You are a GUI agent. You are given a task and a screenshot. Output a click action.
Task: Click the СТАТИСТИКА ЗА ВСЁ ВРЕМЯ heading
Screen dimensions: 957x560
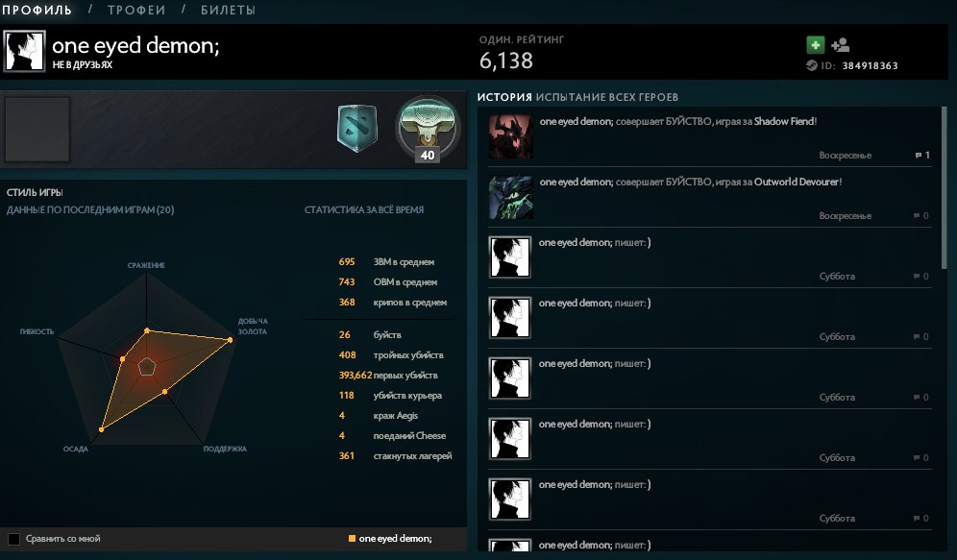(364, 209)
